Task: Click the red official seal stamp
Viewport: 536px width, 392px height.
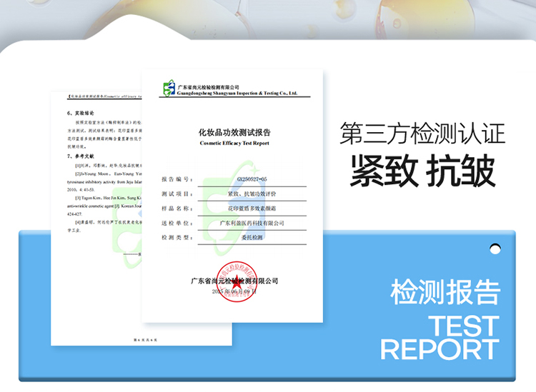Action: [x=237, y=282]
